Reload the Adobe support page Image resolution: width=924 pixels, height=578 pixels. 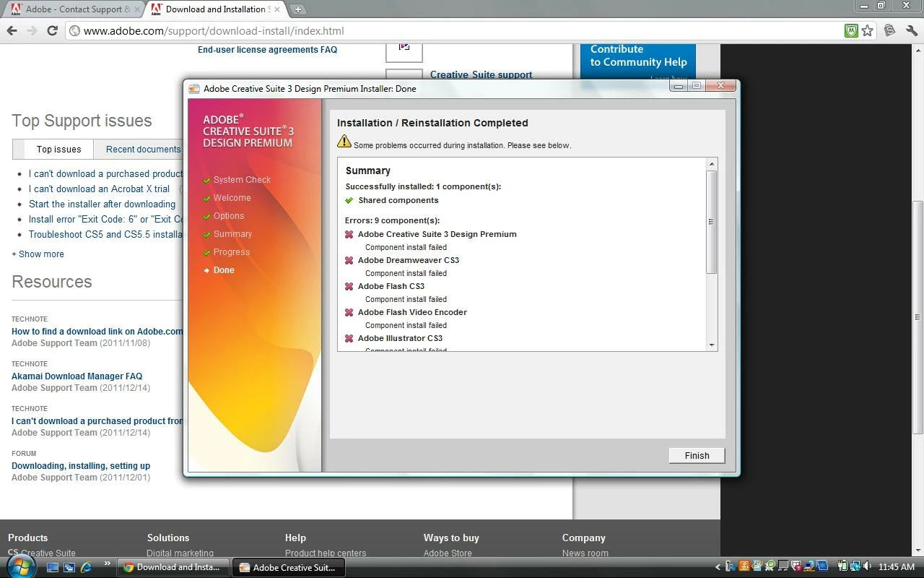point(52,30)
